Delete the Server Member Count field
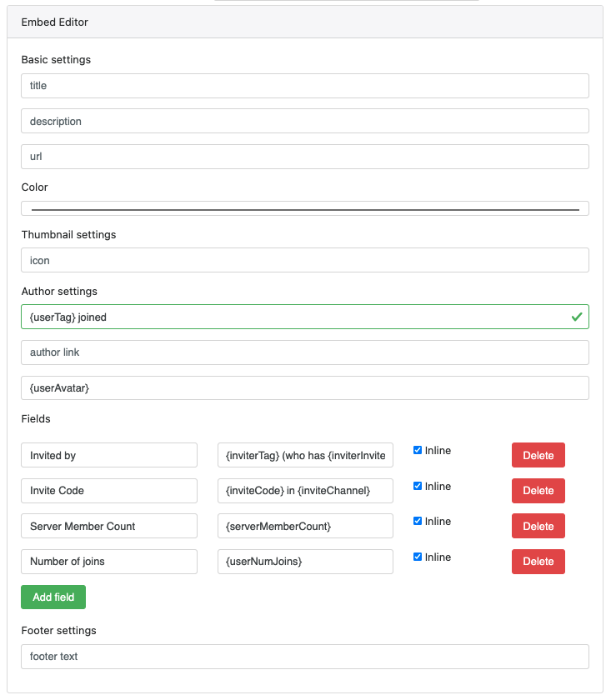 click(x=538, y=526)
